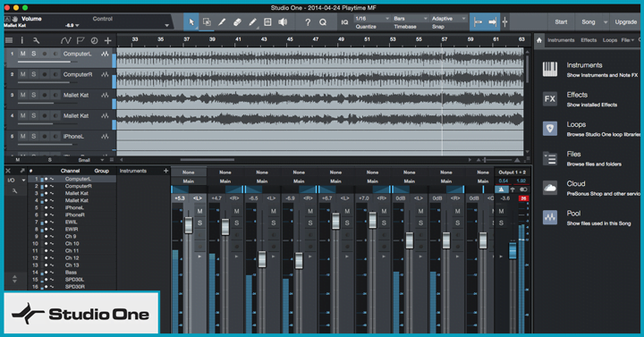Viewport: 644px width, 337px height.
Task: Open the Adaptive Snap dropdown
Action: click(x=449, y=19)
